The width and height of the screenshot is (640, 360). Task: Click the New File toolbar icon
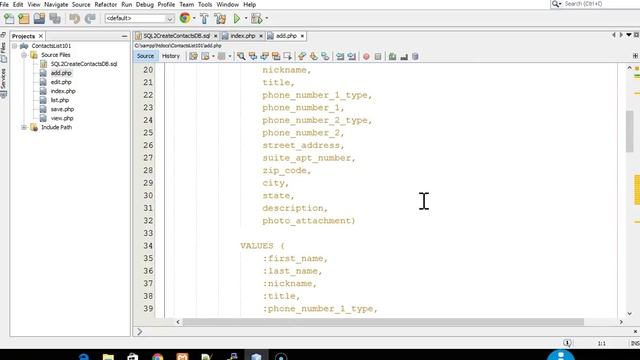[x=9, y=18]
